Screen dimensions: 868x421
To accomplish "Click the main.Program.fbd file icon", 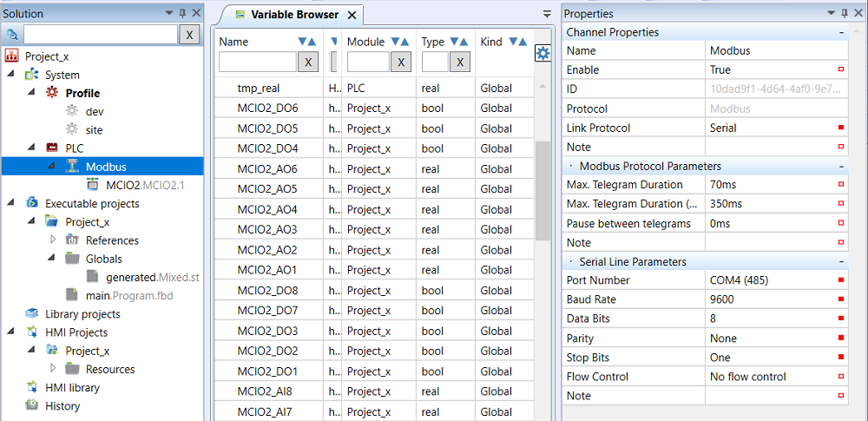I will tap(72, 295).
